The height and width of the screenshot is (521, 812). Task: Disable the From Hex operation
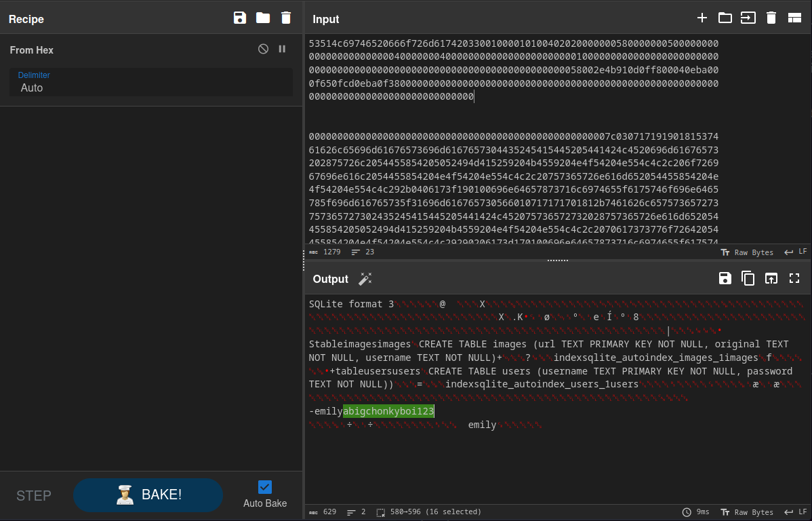pyautogui.click(x=264, y=49)
